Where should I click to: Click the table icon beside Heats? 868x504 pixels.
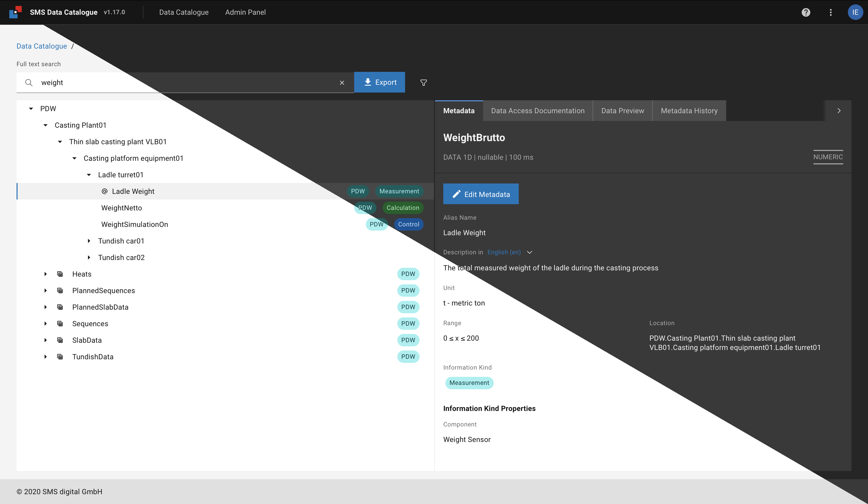[x=60, y=274]
